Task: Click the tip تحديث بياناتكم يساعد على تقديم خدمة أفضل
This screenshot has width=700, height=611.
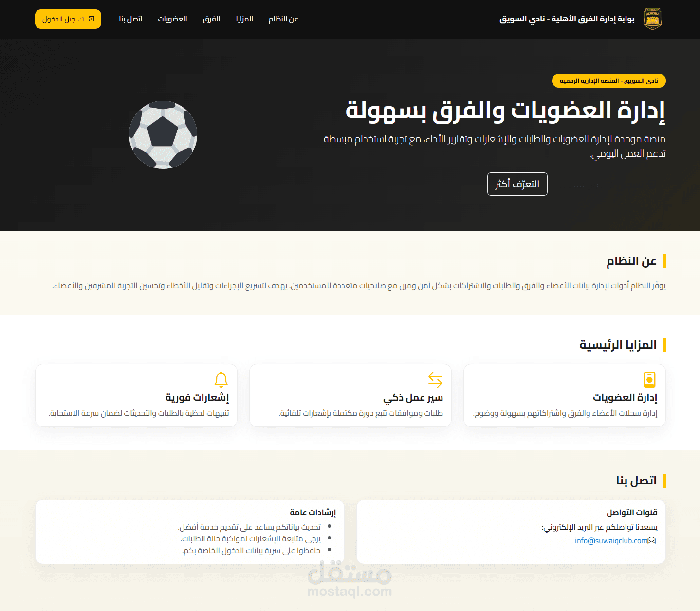Action: (x=249, y=527)
